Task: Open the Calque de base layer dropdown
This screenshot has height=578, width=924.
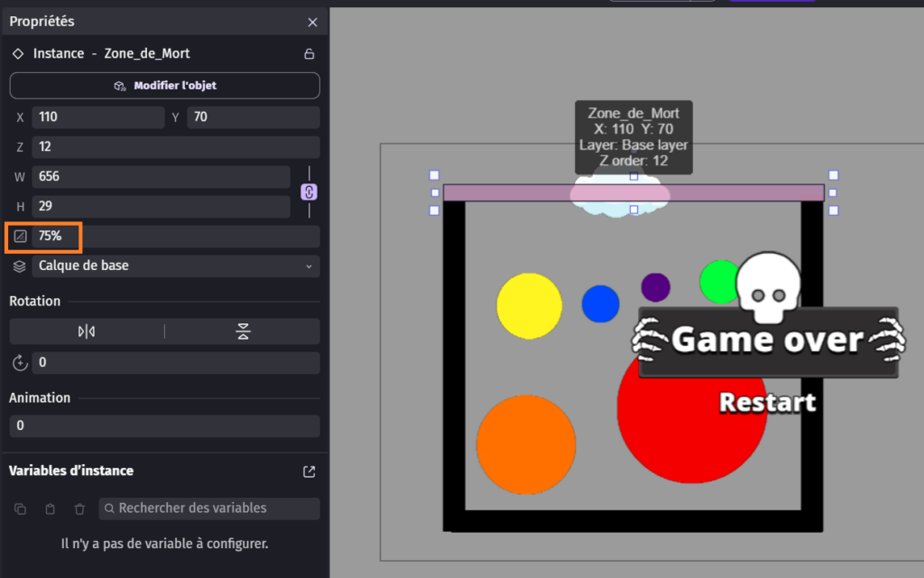Action: 175,266
